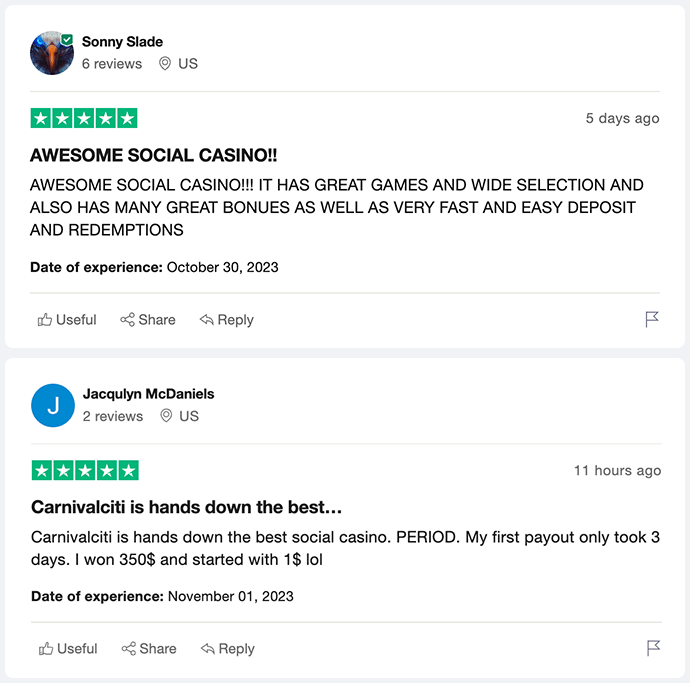Click the five-star rating on Jacqulyn's review
Image resolution: width=690 pixels, height=683 pixels.
85,470
